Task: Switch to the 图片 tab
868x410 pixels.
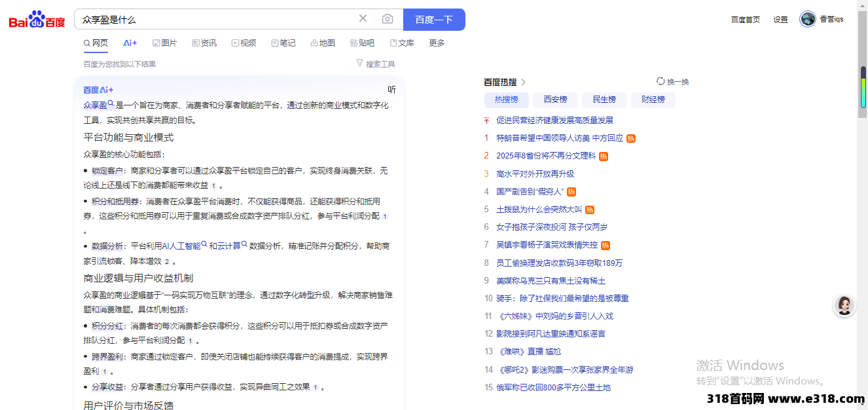Action: coord(164,43)
